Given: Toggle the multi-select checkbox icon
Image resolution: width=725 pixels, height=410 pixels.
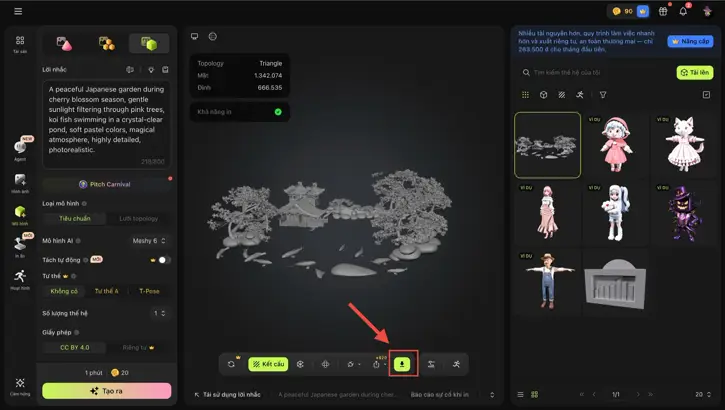Looking at the screenshot, I should tap(706, 95).
